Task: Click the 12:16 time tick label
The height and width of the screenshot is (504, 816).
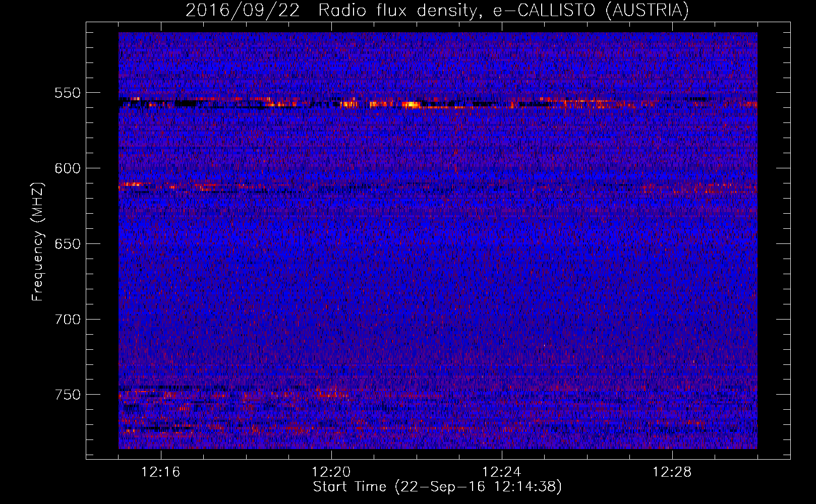Action: coord(161,472)
